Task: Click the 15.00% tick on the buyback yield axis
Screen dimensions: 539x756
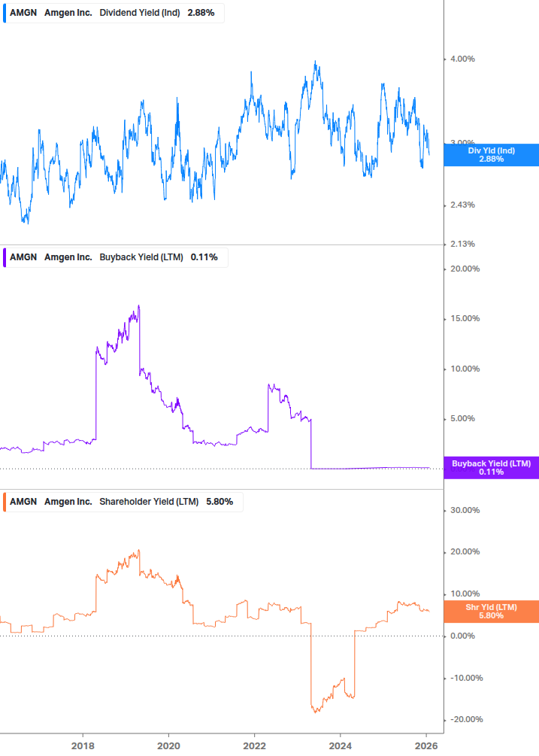Action: pos(465,318)
